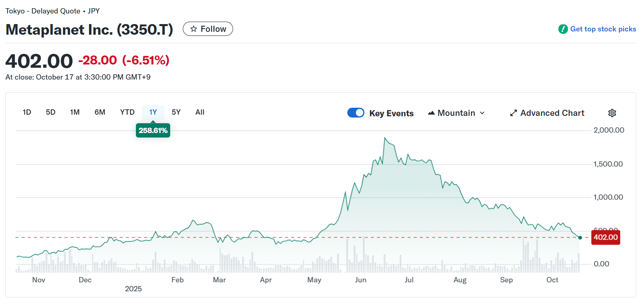
Task: Click the 402.00 current price label on axis
Action: (x=605, y=237)
